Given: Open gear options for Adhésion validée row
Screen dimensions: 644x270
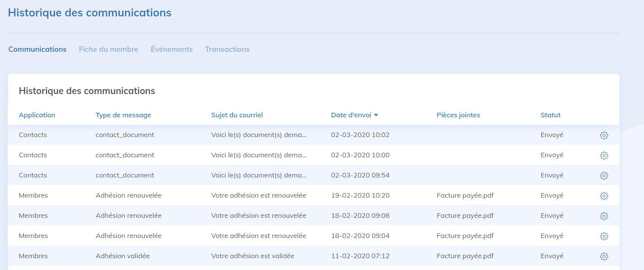Looking at the screenshot, I should pyautogui.click(x=604, y=256).
